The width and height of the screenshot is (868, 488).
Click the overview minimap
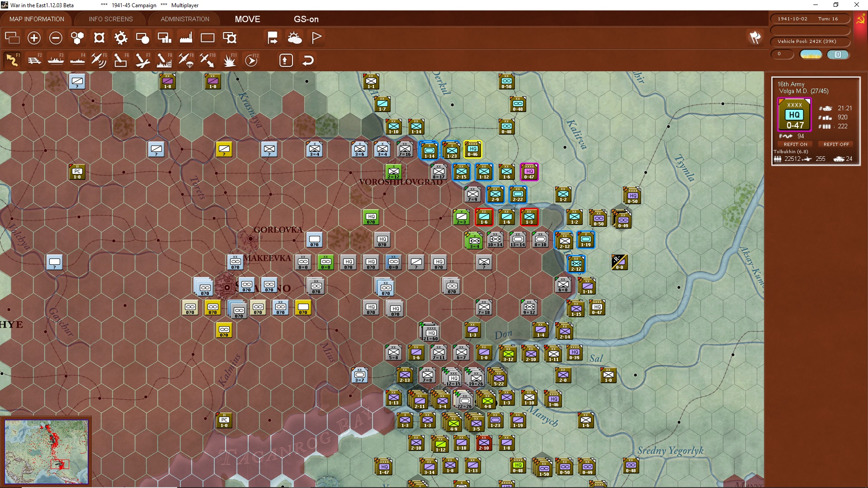(x=46, y=451)
